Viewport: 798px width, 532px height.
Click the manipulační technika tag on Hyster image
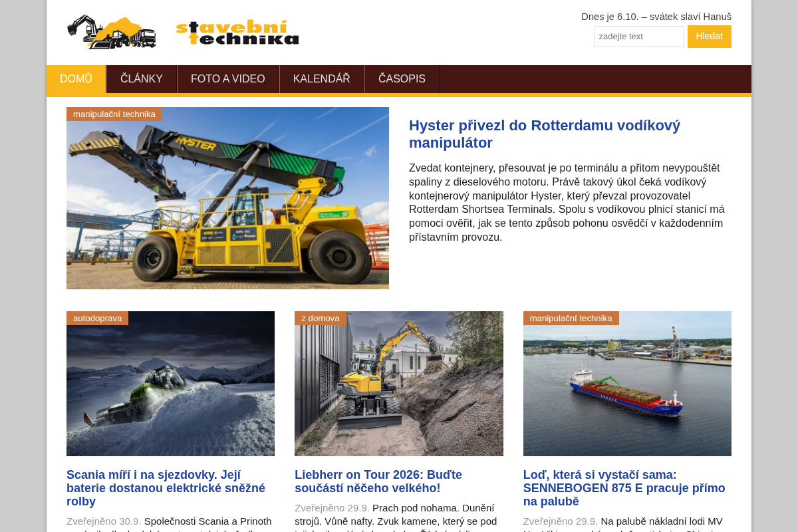click(x=114, y=114)
